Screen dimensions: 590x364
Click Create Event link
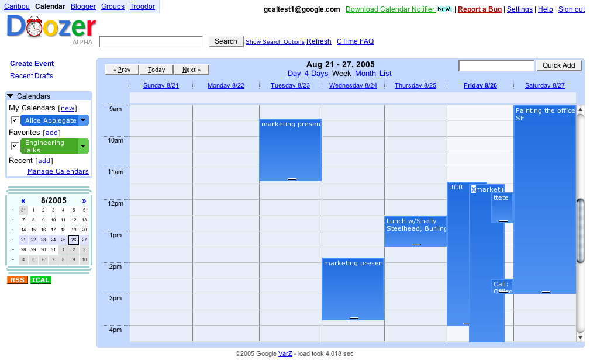(32, 64)
